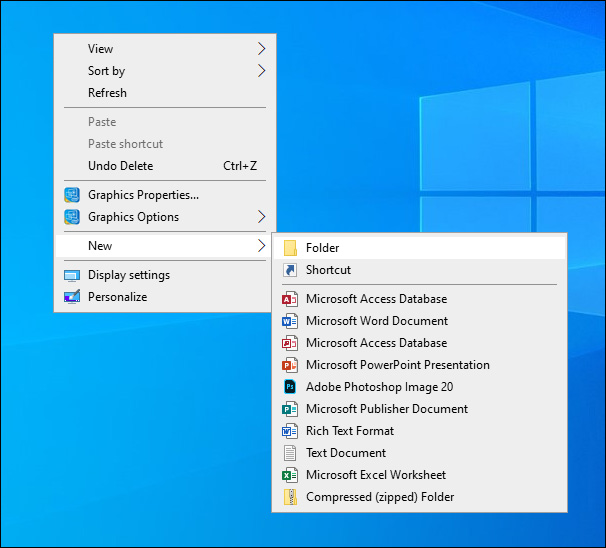Expand the Graphics Options submenu arrow
The image size is (606, 548).
click(x=262, y=217)
